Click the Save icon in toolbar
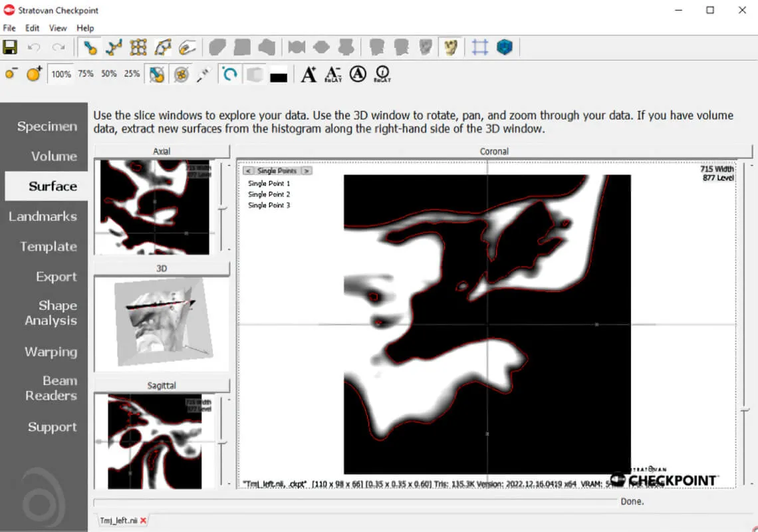Screen dimensions: 758x532 pyautogui.click(x=10, y=47)
